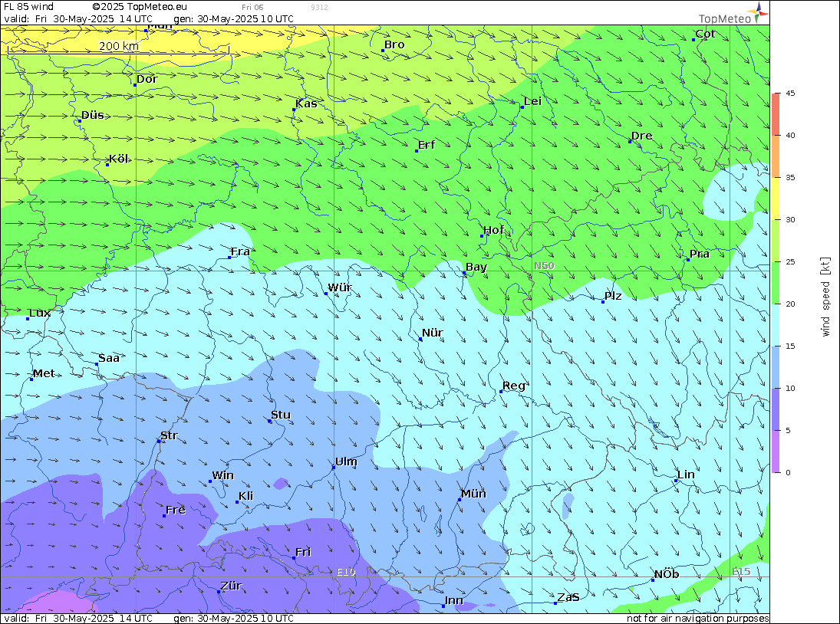The width and height of the screenshot is (840, 624).
Task: Click the N50 latitude label
Action: [545, 265]
